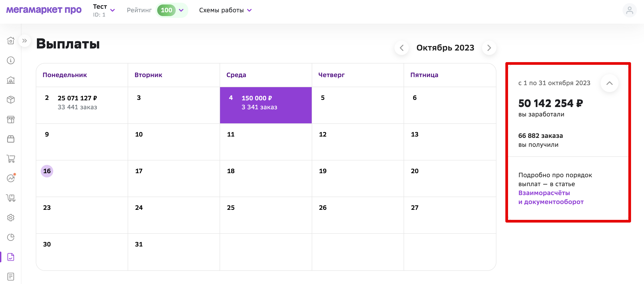Click the Выплаты page heading

click(68, 44)
